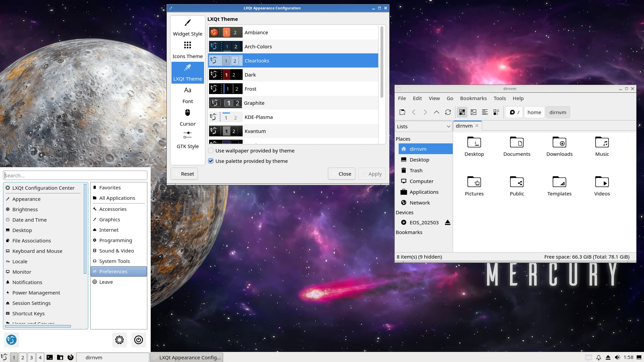
Task: Open terminal from taskbar quick launch
Action: [x=50, y=357]
